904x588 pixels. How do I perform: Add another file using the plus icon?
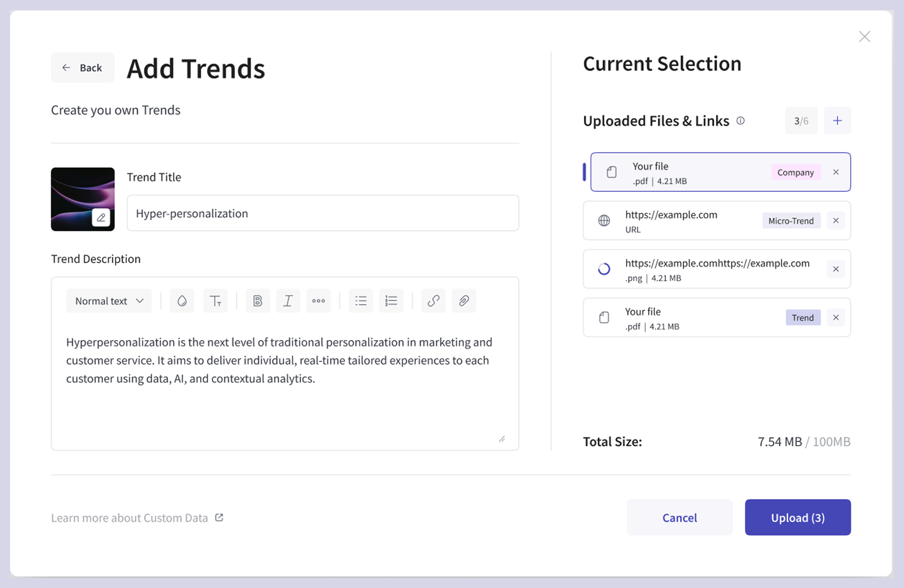pos(837,120)
